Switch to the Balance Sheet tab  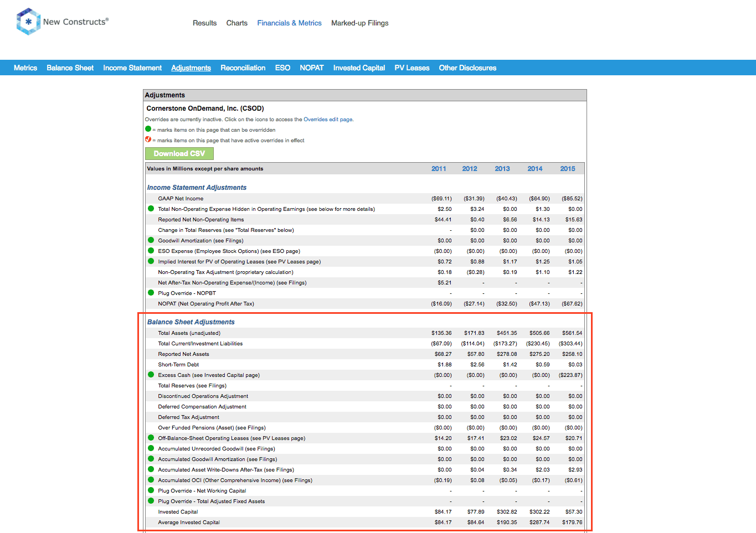click(x=70, y=68)
